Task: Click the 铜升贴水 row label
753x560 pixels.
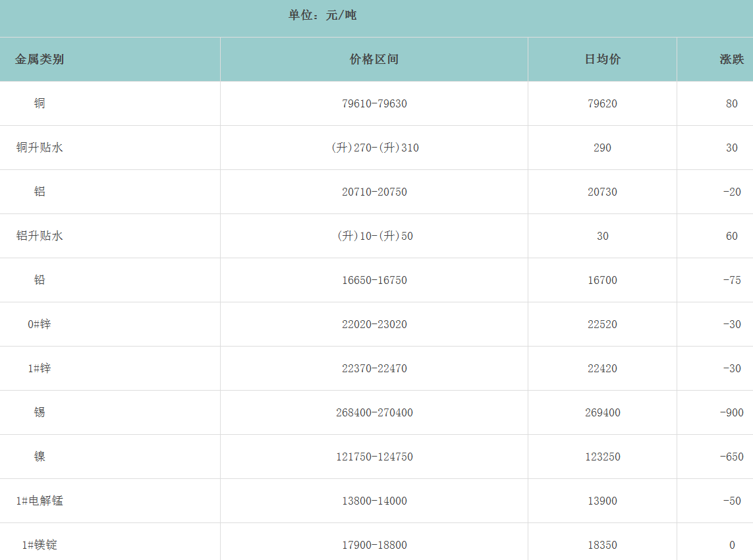Action: [40, 148]
